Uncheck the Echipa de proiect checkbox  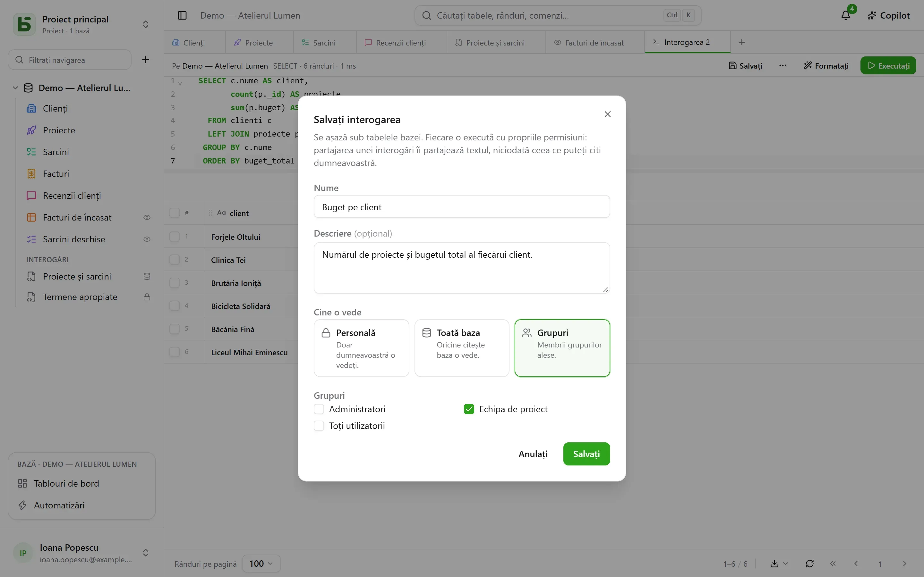469,409
